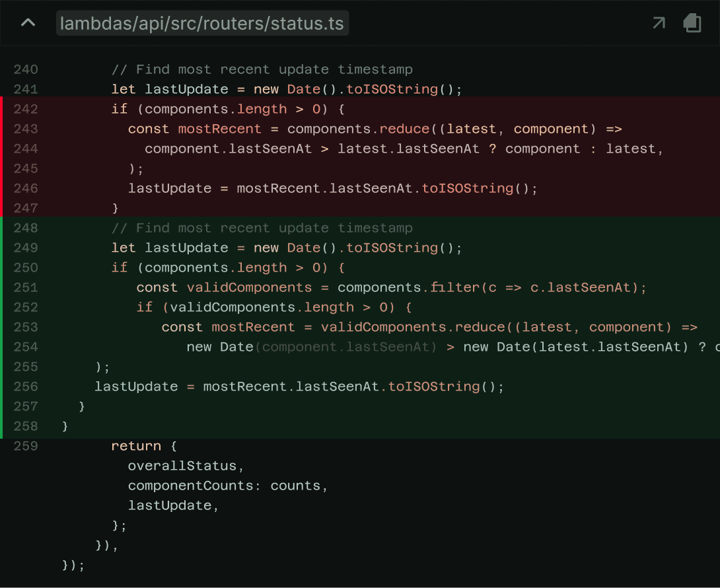The height and width of the screenshot is (588, 720).
Task: Click line number 247 in the gutter
Action: click(26, 208)
